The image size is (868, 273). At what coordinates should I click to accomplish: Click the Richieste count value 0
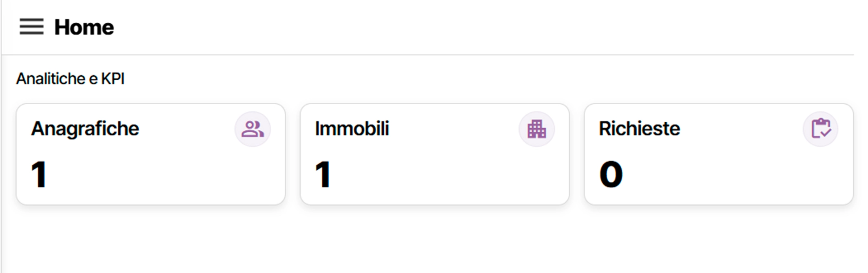(611, 174)
